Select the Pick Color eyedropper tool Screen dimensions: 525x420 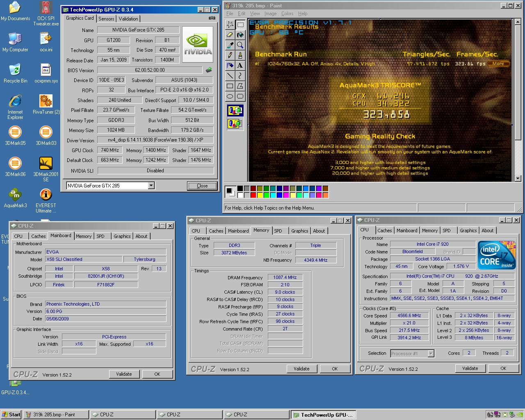pyautogui.click(x=230, y=45)
